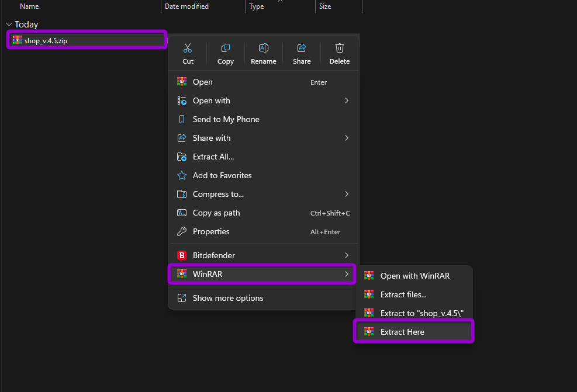Click the Share icon

302,47
